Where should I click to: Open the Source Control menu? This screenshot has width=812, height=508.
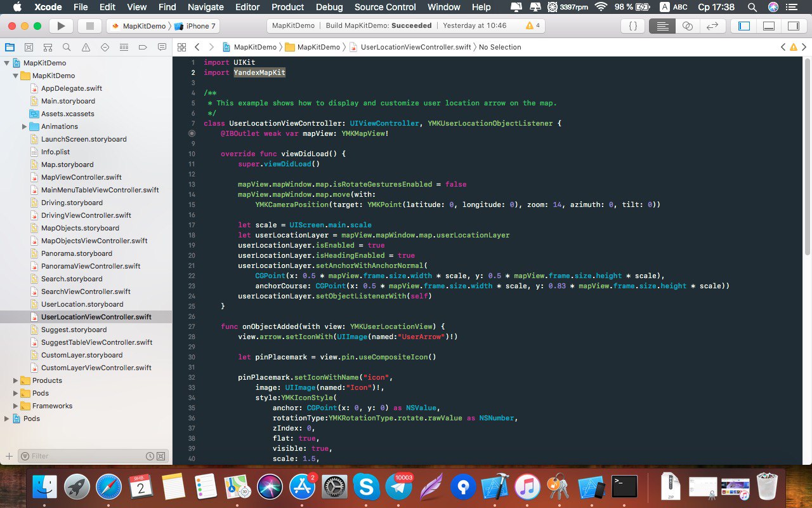pos(385,7)
